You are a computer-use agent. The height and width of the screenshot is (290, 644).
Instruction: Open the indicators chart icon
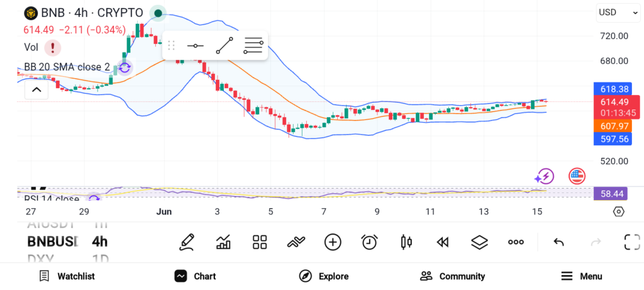(x=223, y=242)
